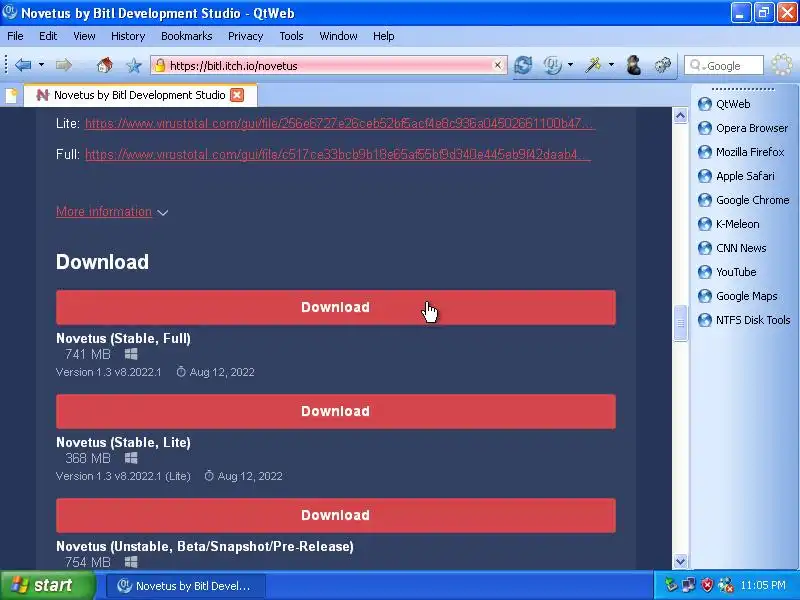Open the K-Meleon sidebar bookmark
Image resolution: width=800 pixels, height=600 pixels.
[x=729, y=224]
